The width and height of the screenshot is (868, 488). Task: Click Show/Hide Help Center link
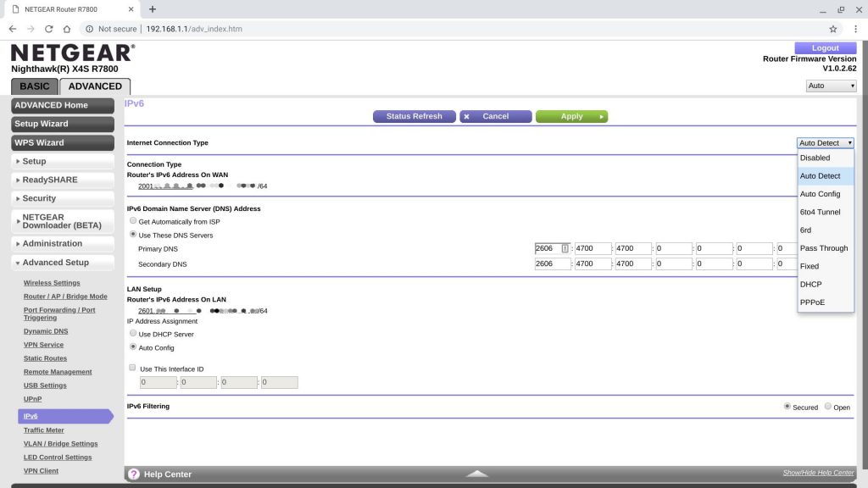pos(818,473)
